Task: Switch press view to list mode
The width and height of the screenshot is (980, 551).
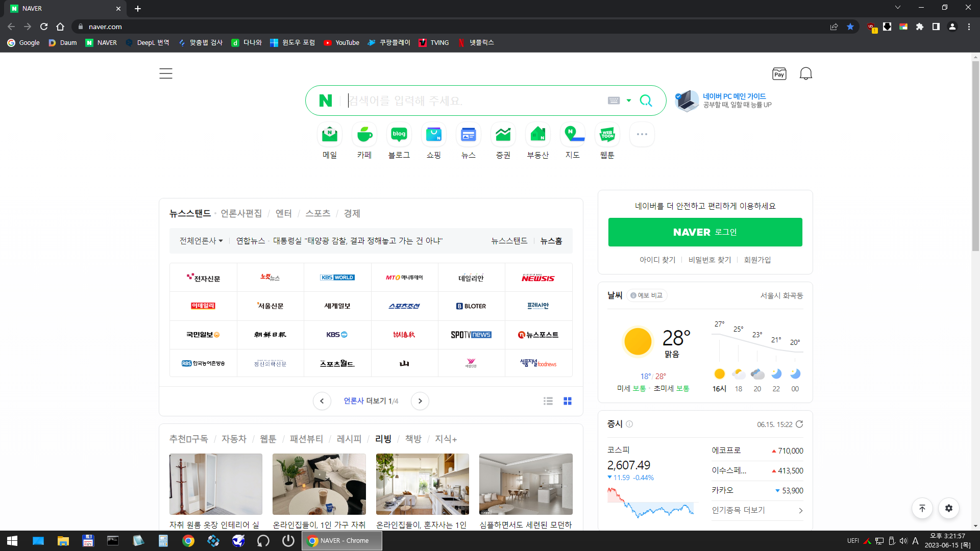Action: [x=548, y=401]
